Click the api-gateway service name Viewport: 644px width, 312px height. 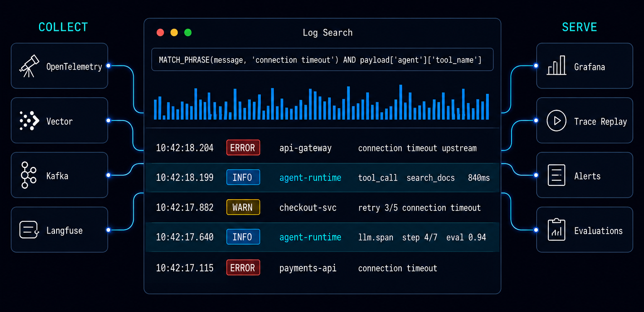[306, 148]
